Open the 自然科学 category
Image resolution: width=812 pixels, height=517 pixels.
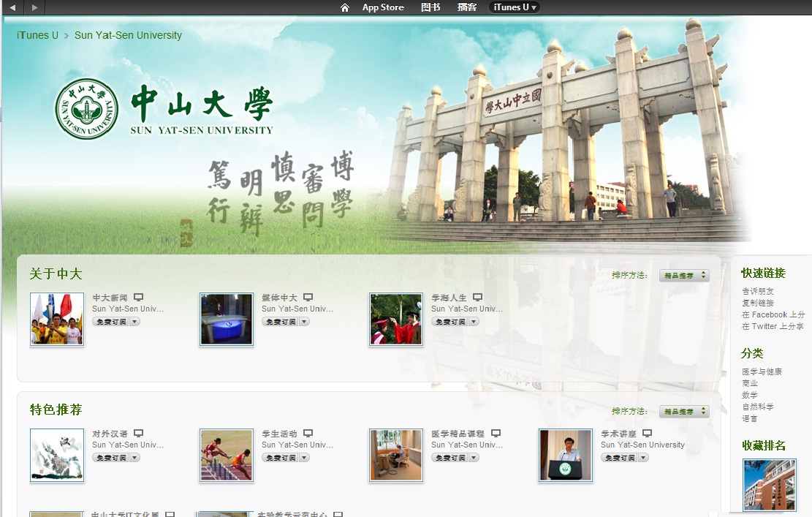[x=758, y=407]
